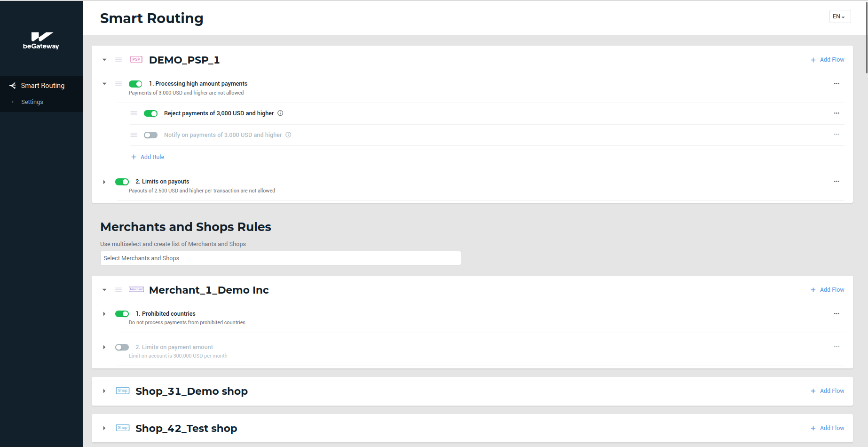This screenshot has height=447, width=868.
Task: Expand the Shop_31_Demo shop section
Action: tap(104, 391)
